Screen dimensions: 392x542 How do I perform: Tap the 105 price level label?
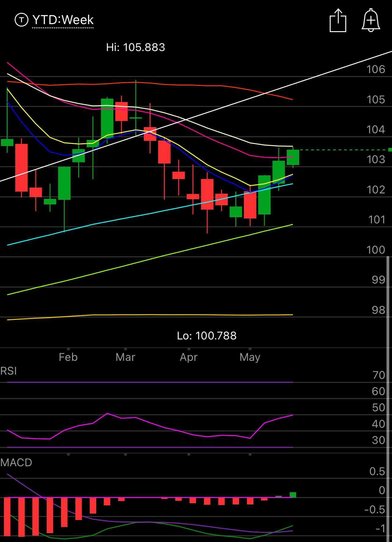(376, 100)
